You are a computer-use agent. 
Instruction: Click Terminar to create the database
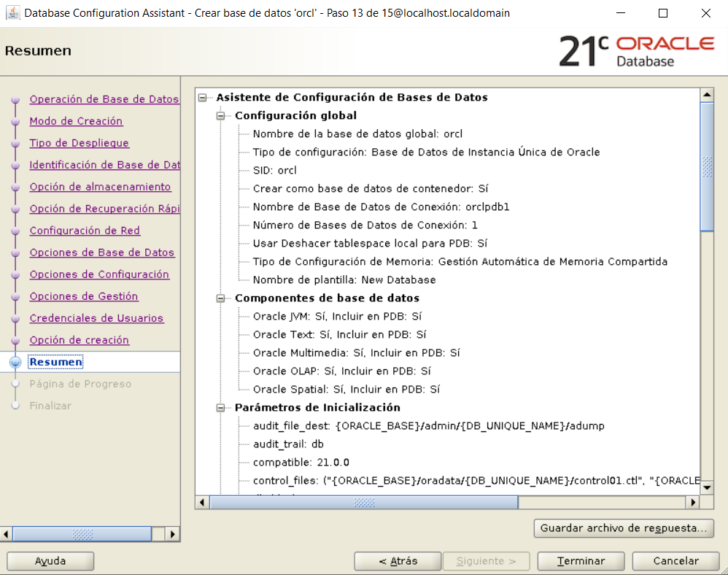tap(581, 560)
